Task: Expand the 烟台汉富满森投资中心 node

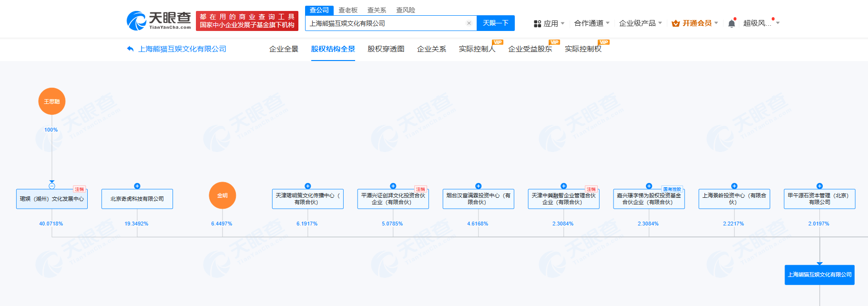Action: tap(479, 186)
